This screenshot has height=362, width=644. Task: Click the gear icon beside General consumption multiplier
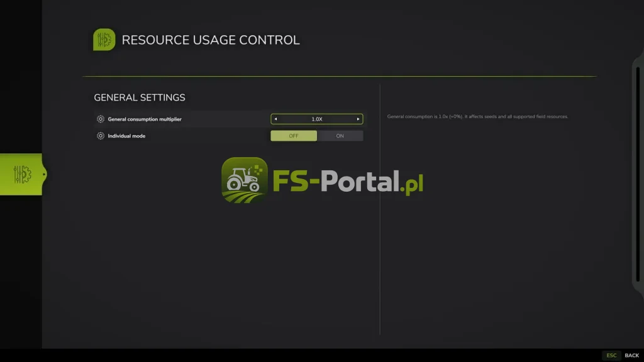(x=101, y=119)
